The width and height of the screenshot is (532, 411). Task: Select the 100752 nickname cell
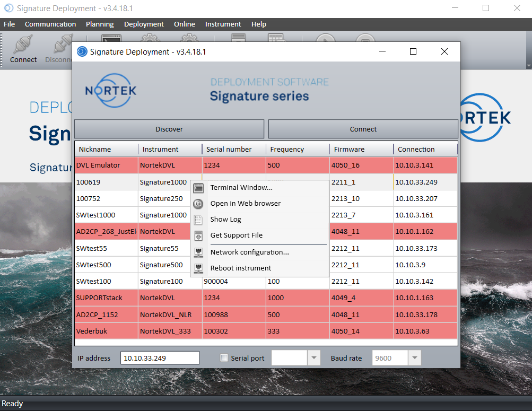pos(107,198)
